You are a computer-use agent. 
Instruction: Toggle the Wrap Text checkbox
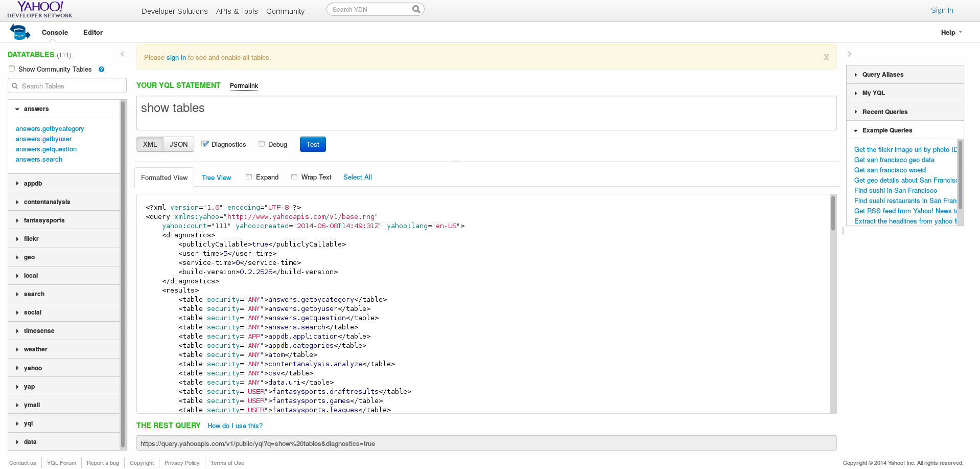[294, 176]
